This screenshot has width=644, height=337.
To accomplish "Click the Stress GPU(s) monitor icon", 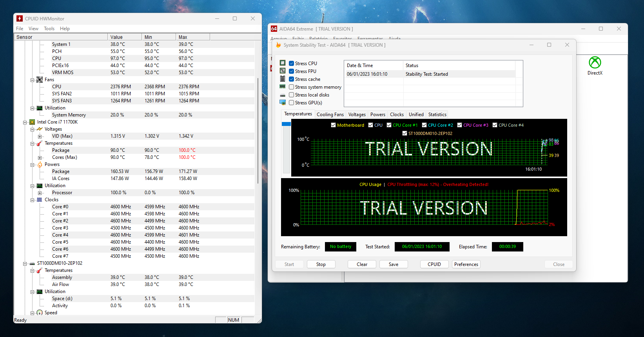I will point(283,102).
